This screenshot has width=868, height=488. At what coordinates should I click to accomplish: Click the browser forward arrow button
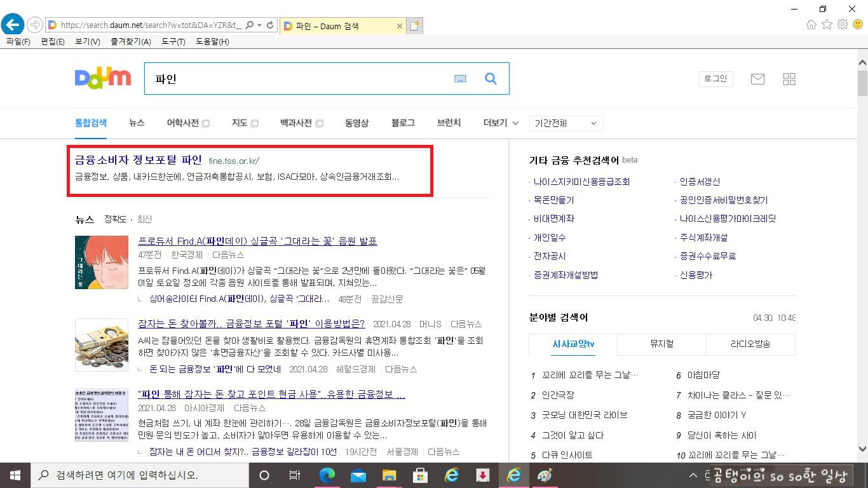pyautogui.click(x=35, y=25)
